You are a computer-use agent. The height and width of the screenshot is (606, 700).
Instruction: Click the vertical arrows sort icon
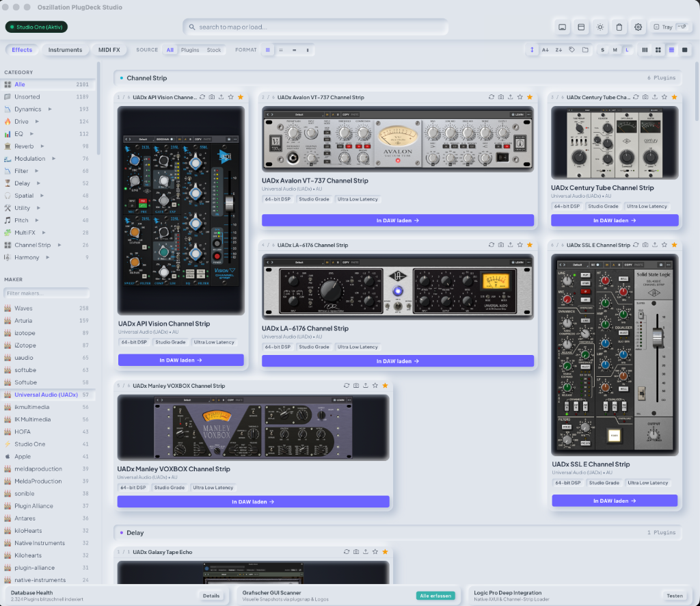point(532,50)
